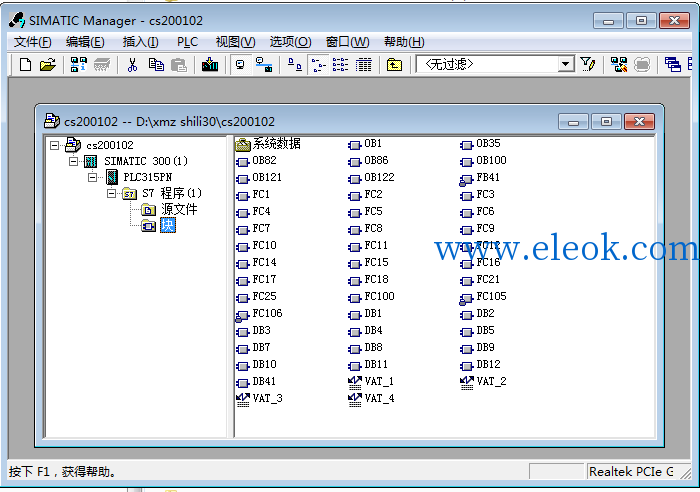The width and height of the screenshot is (700, 492).
Task: Click the filter funnel edit icon
Action: coord(588,65)
